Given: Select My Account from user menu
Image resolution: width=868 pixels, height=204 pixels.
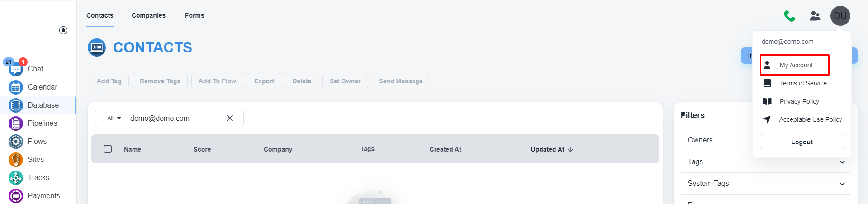Looking at the screenshot, I should [795, 65].
